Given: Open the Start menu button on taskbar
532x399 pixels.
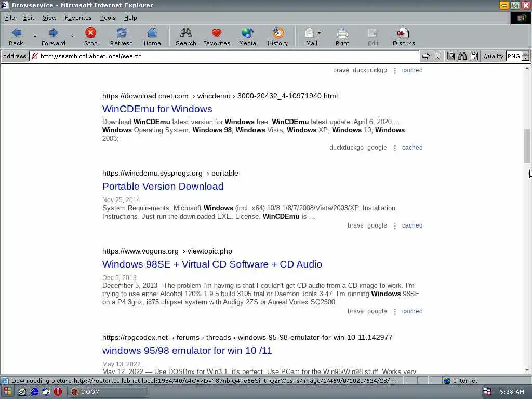Looking at the screenshot, I should pyautogui.click(x=7, y=392).
